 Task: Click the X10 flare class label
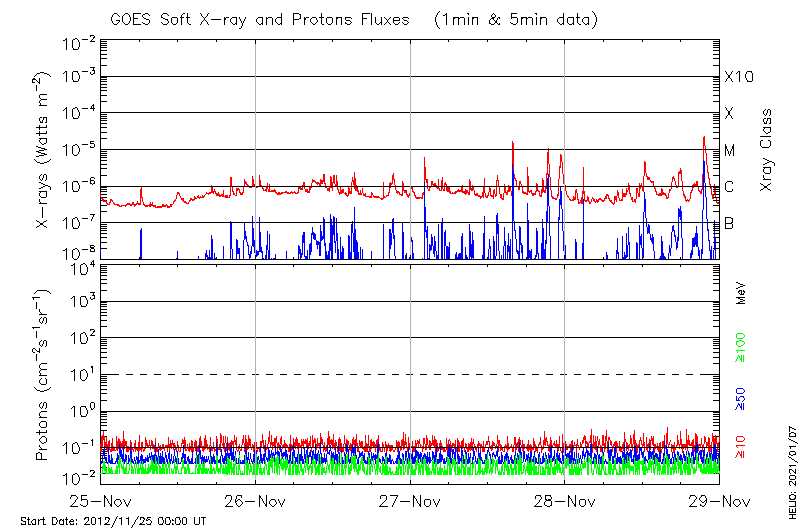738,77
